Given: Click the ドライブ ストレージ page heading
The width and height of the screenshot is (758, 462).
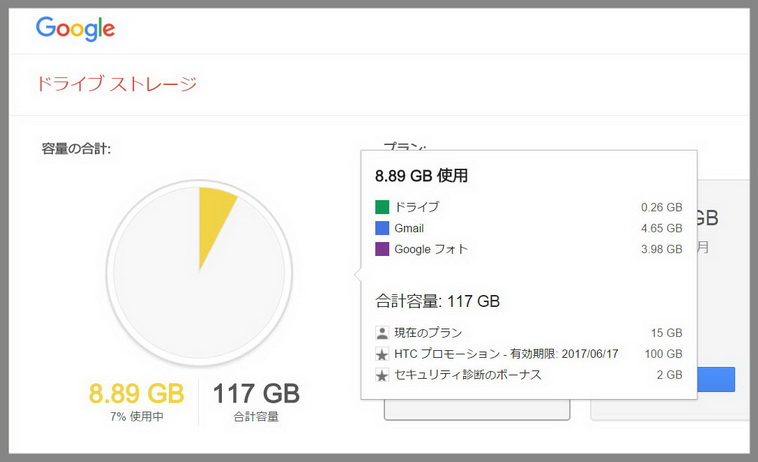Looking at the screenshot, I should pos(117,84).
